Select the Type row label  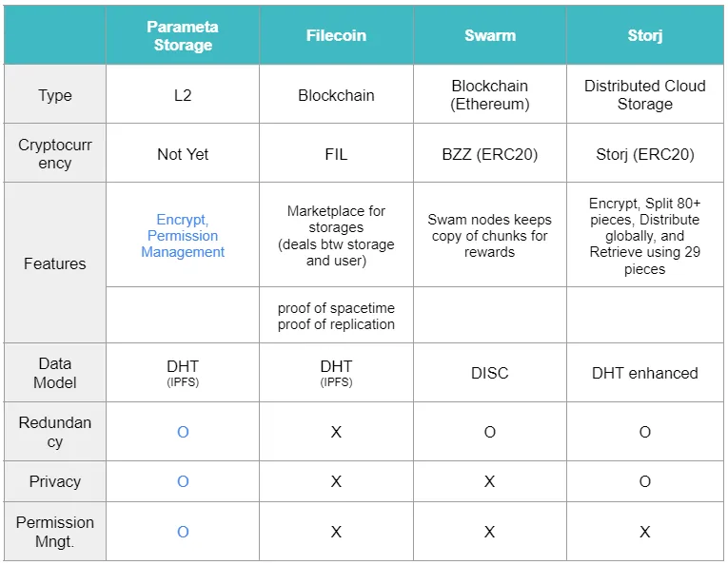point(55,95)
